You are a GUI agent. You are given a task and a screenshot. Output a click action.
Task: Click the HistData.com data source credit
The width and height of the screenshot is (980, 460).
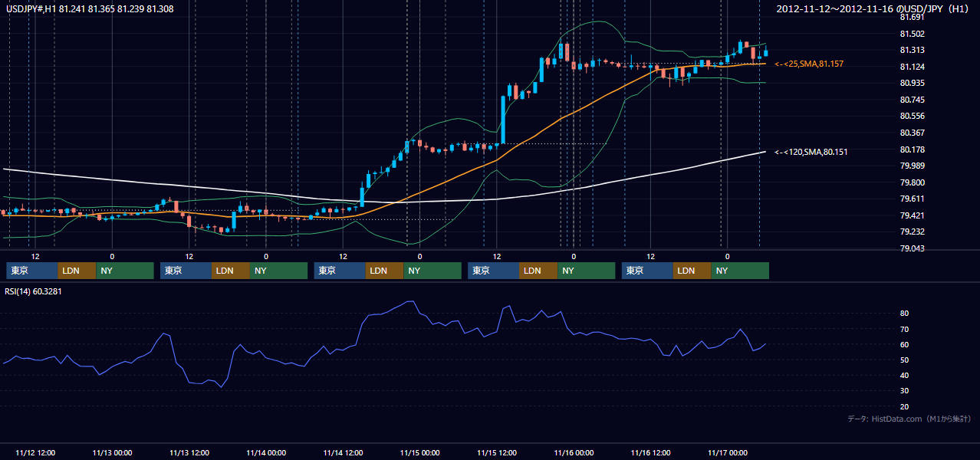point(909,419)
